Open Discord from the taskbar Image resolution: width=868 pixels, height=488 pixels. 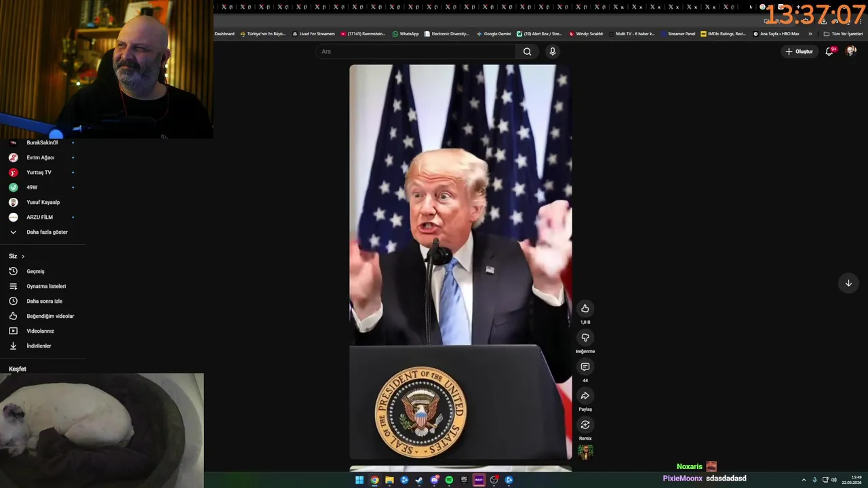(434, 480)
